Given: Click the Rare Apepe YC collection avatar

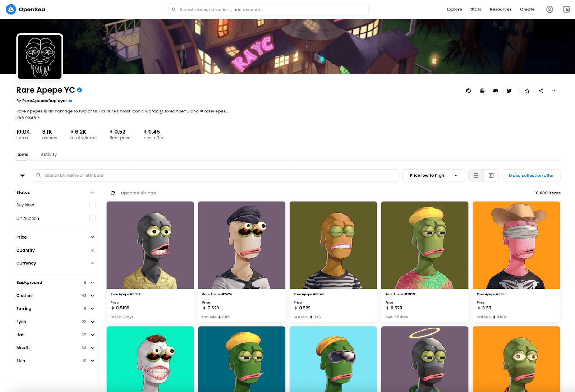Looking at the screenshot, I should pyautogui.click(x=40, y=57).
